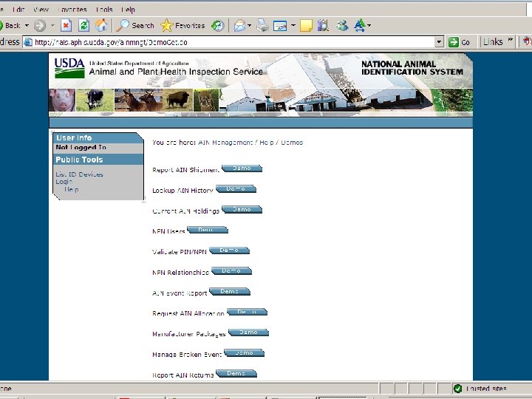Expand the Forward button history dropdown
The image size is (532, 399).
(x=52, y=25)
